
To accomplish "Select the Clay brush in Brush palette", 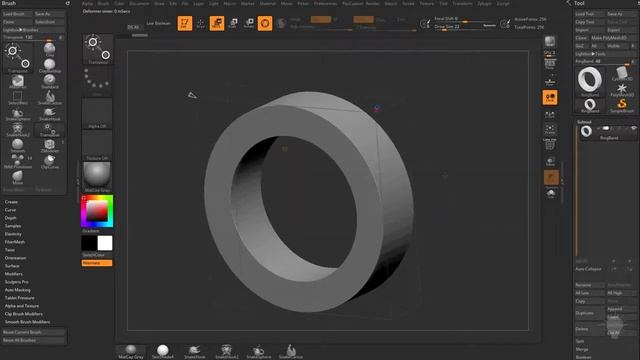I will click(x=50, y=49).
